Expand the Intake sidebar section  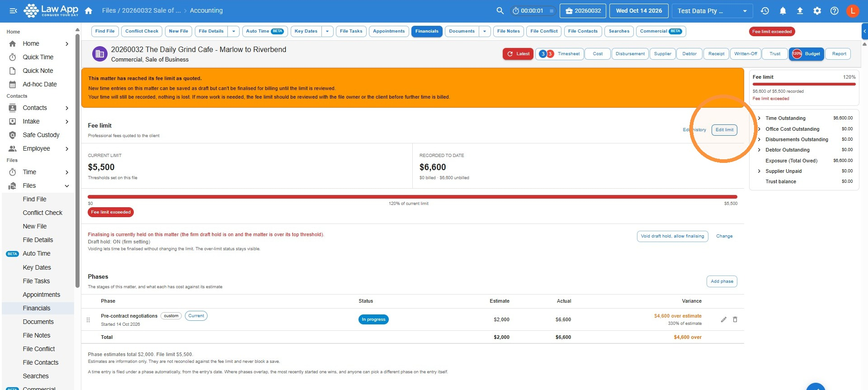(67, 121)
